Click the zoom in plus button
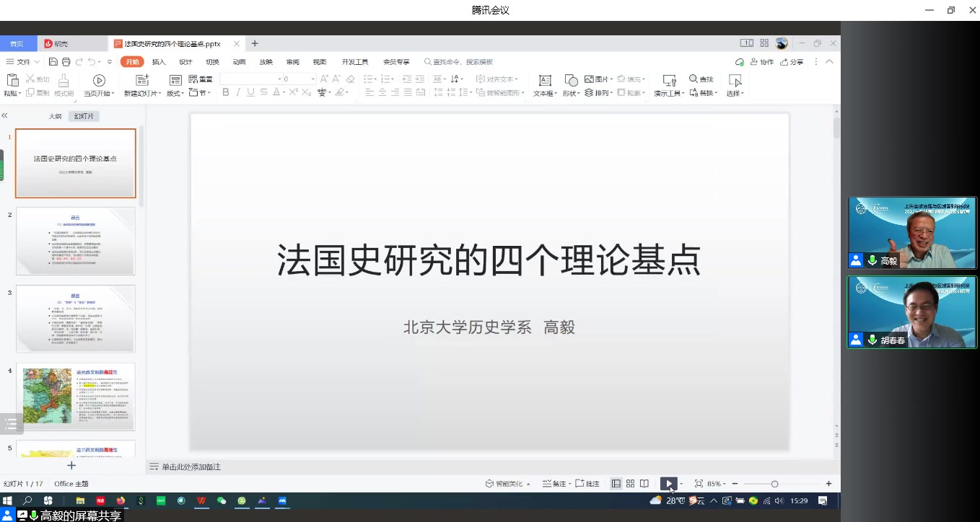This screenshot has width=980, height=522. pyautogui.click(x=828, y=484)
